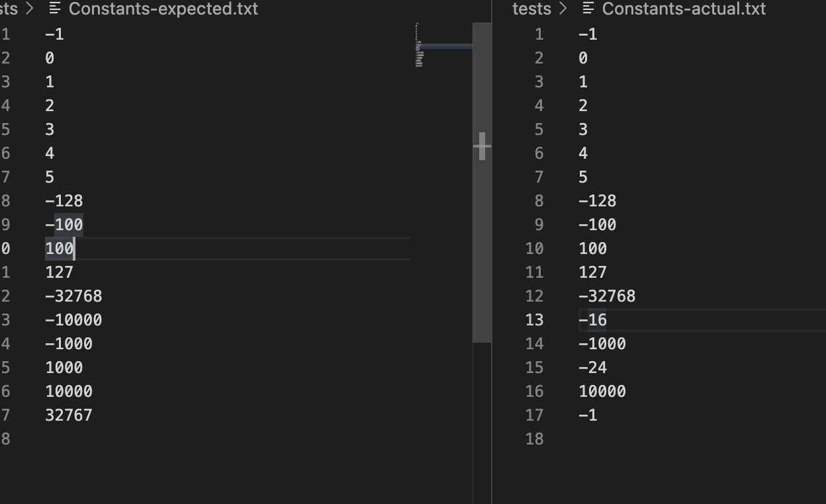Click the divider between the two editors

coord(492,265)
